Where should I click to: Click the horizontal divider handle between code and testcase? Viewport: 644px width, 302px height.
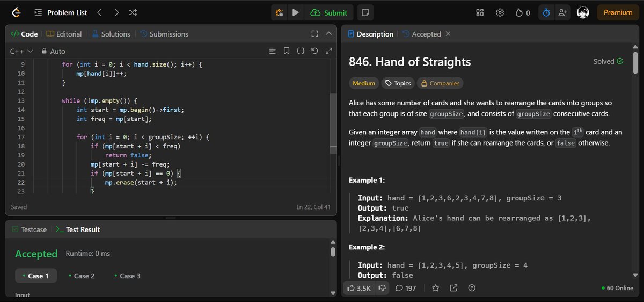point(171,218)
